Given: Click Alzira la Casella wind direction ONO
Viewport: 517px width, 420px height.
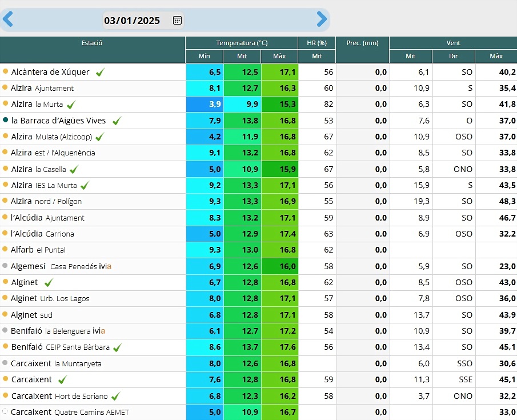Looking at the screenshot, I should [463, 169].
